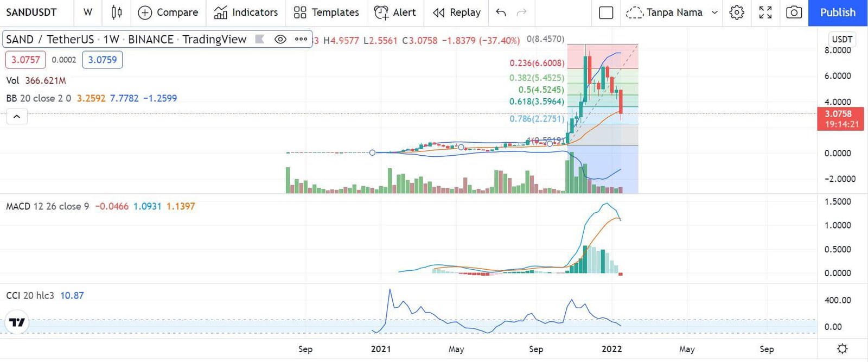Click the flag icon beside TradingView
This screenshot has width=868, height=362.
pyautogui.click(x=259, y=39)
